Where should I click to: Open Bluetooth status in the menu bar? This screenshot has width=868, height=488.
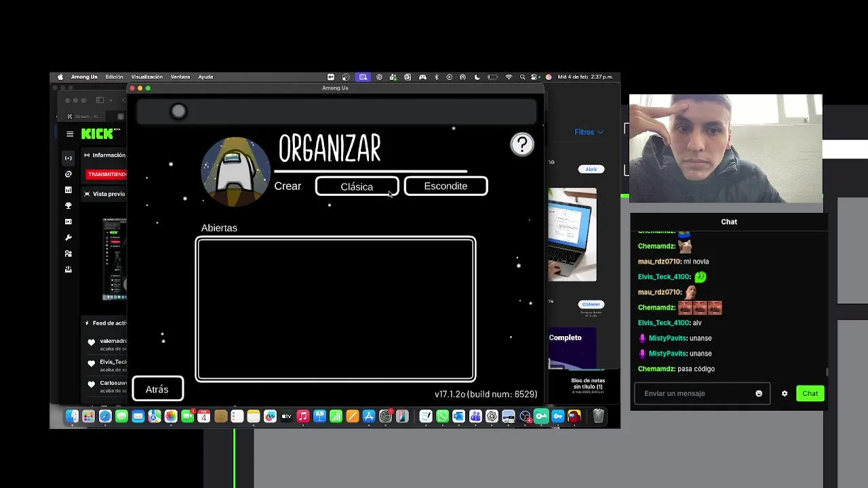click(x=436, y=77)
